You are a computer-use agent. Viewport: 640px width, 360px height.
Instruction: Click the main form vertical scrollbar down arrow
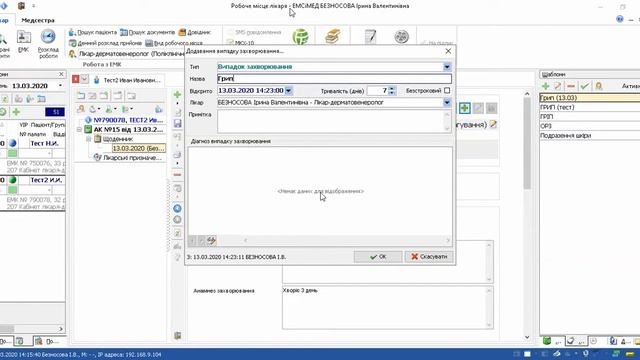(x=527, y=337)
